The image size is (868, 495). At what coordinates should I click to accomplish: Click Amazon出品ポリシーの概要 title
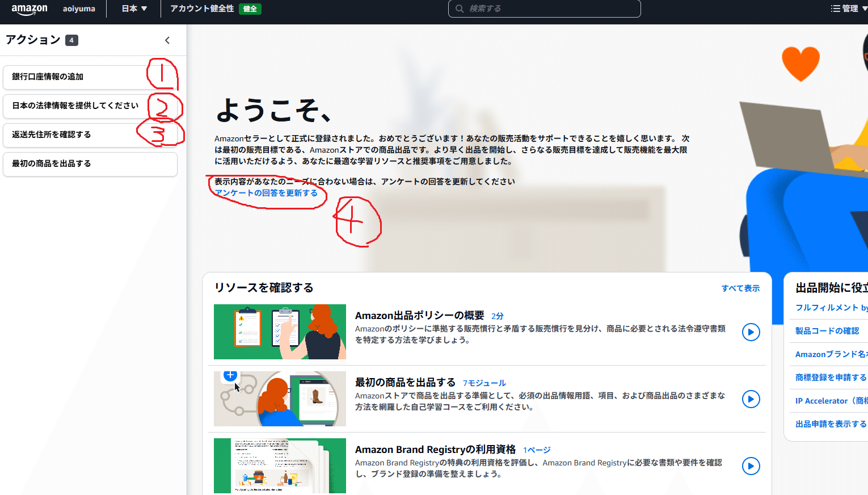click(419, 316)
